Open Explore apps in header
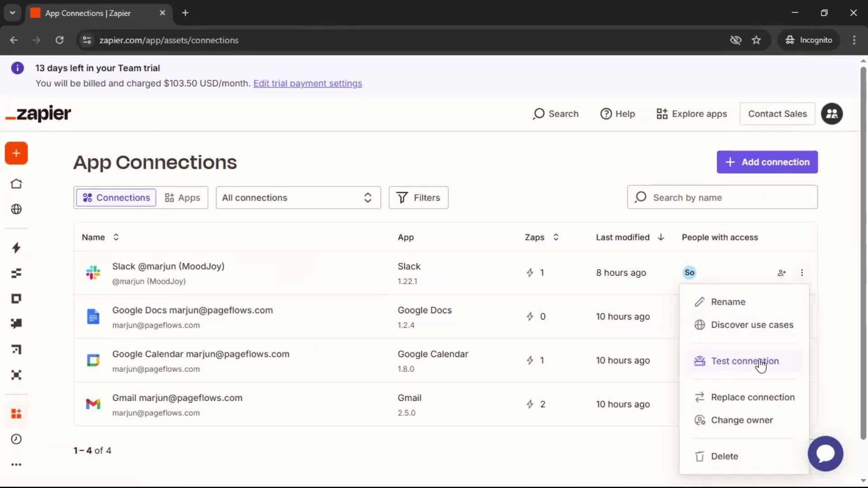The height and width of the screenshot is (488, 868). pyautogui.click(x=692, y=114)
